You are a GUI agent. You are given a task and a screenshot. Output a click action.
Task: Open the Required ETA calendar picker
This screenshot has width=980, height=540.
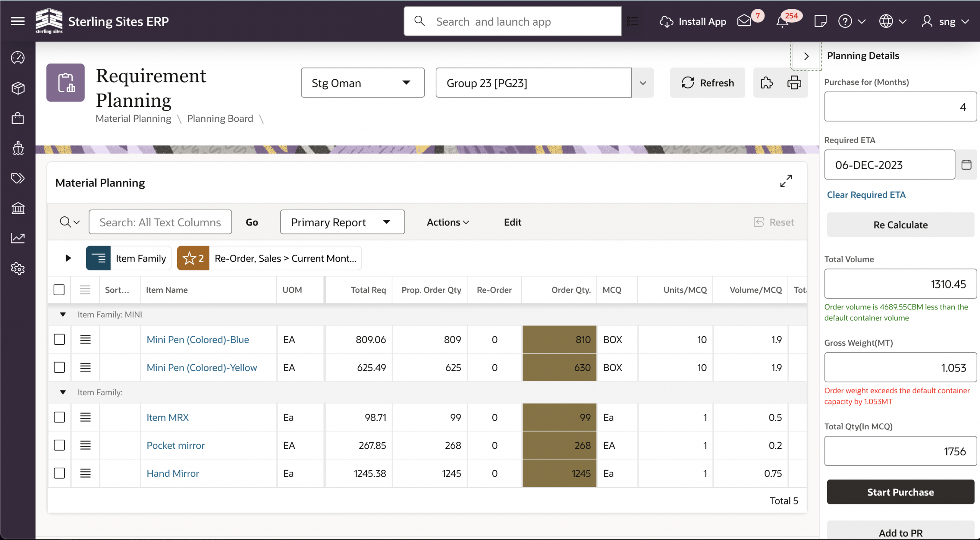click(966, 164)
